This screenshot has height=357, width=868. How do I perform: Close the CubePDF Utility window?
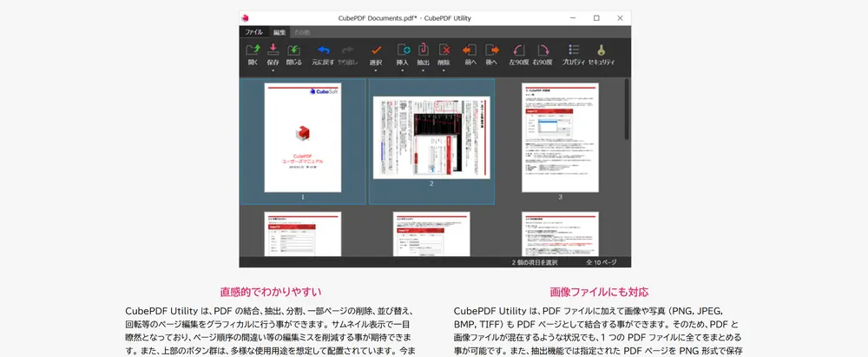[620, 18]
